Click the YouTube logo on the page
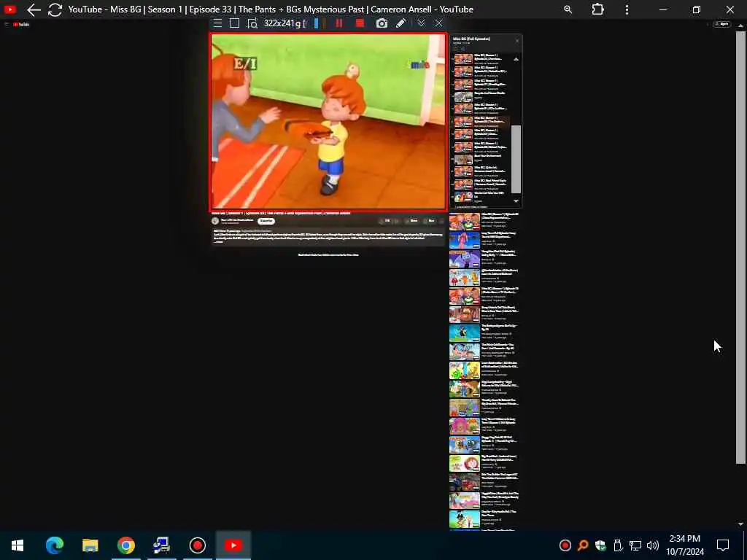Viewport: 747px width, 560px height. point(21,24)
